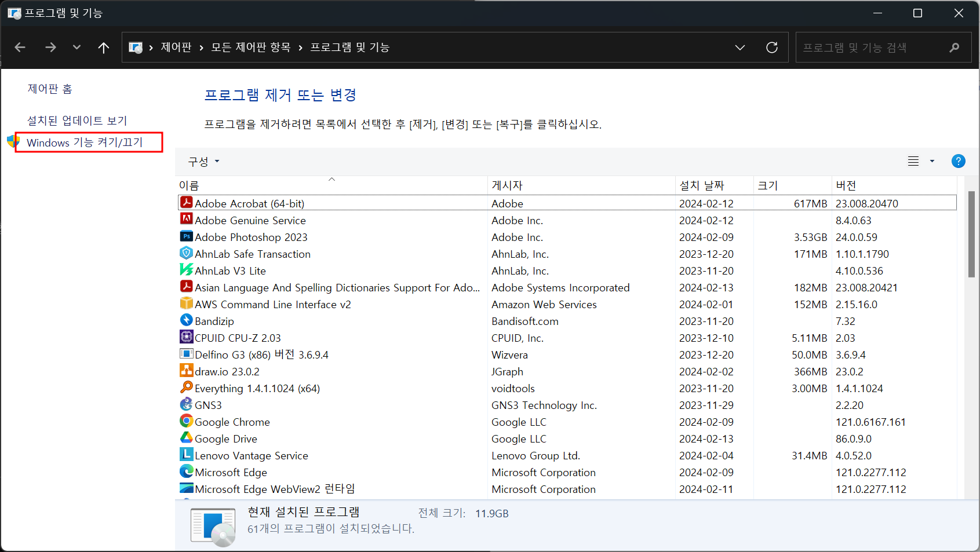The image size is (980, 552).
Task: Expand the chevron before 제어판 breadcrumb
Action: (151, 47)
